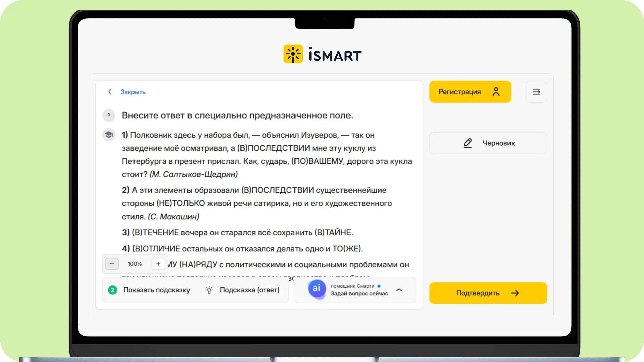Click the green hint counter badge
The height and width of the screenshot is (362, 644).
(113, 290)
